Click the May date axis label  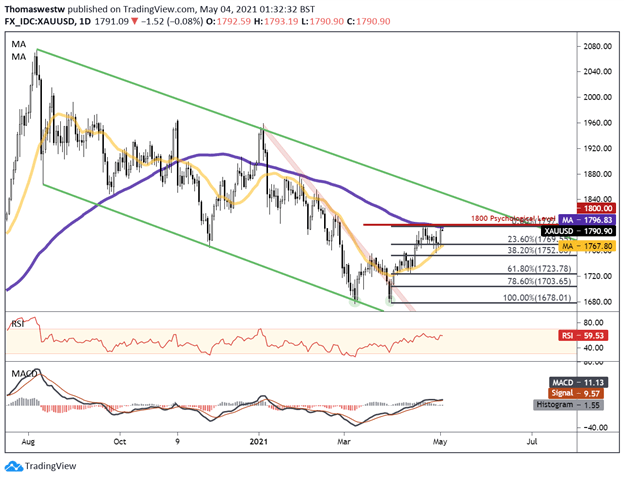(440, 442)
